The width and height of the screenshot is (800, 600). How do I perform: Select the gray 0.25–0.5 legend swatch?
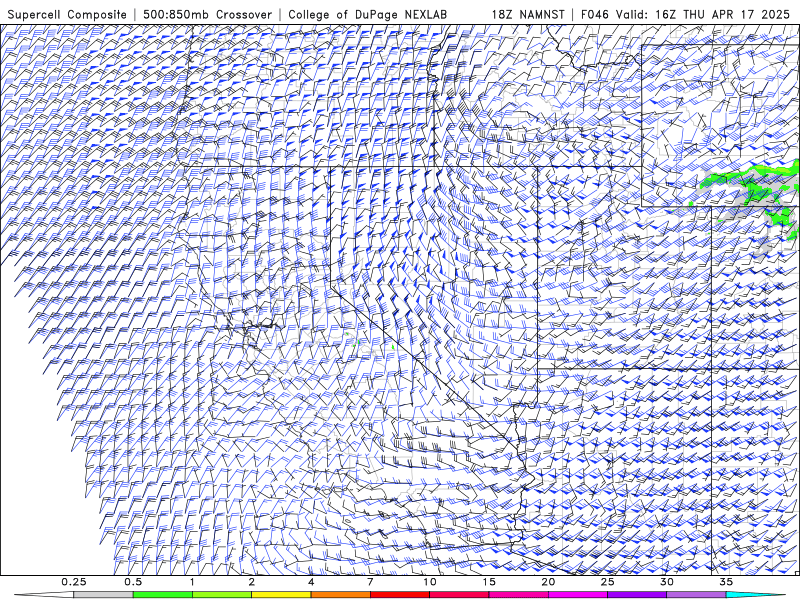103,595
